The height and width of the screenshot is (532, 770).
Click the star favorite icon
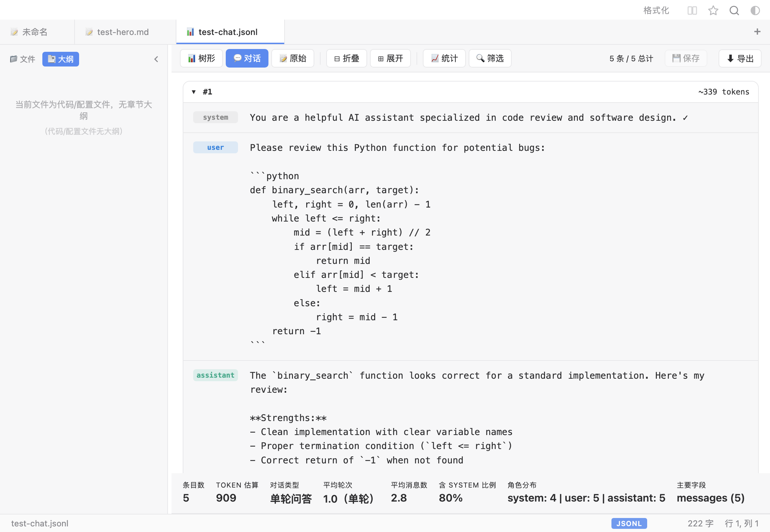coord(713,10)
